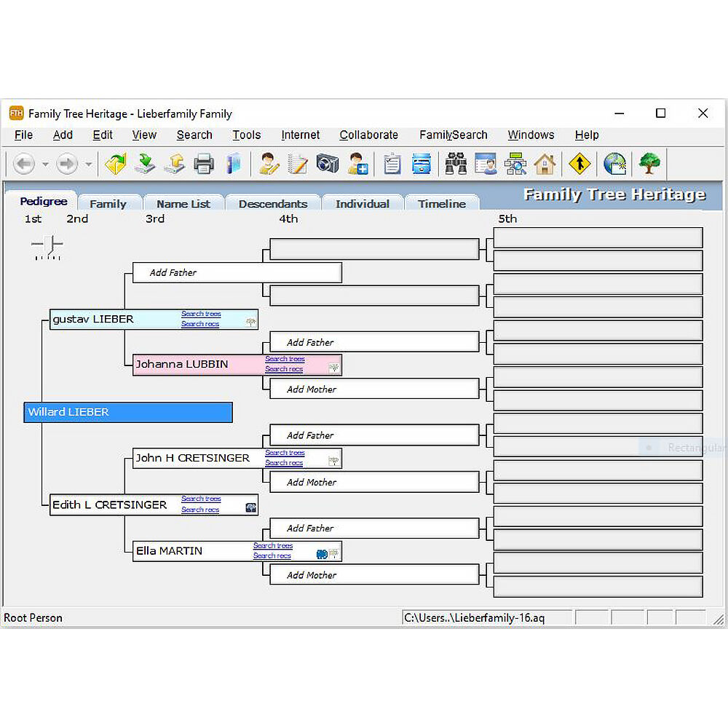
Task: Open the camera media icon
Action: pos(328,164)
